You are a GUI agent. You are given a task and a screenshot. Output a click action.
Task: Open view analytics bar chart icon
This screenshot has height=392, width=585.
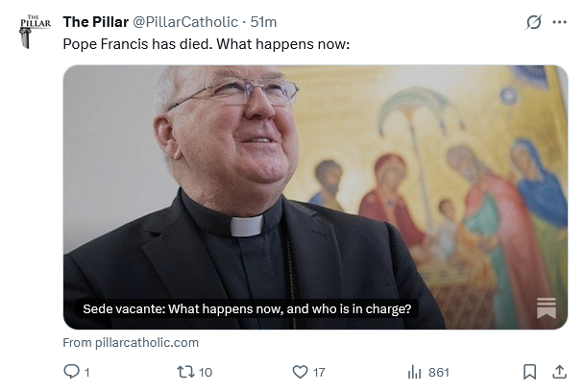pyautogui.click(x=416, y=372)
